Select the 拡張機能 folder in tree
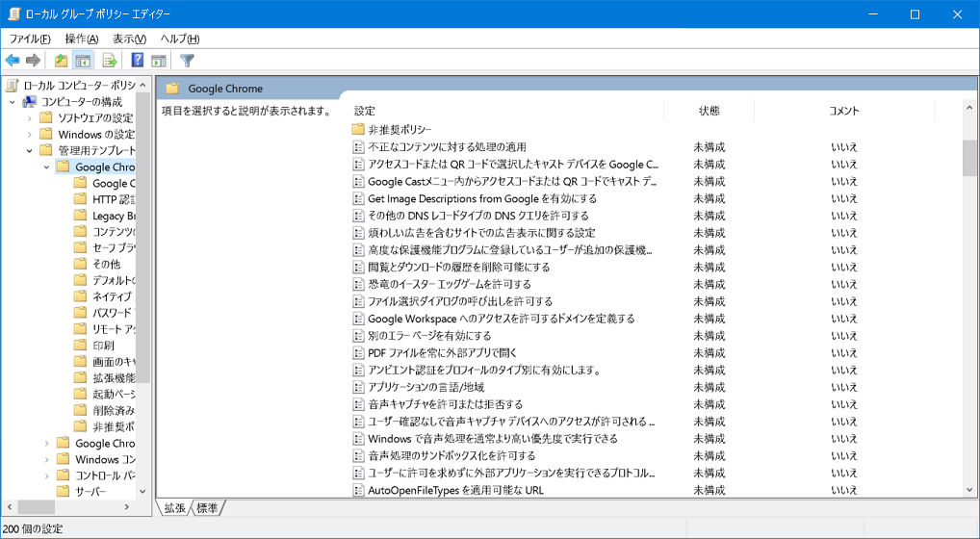Image resolution: width=980 pixels, height=539 pixels. pos(104,378)
